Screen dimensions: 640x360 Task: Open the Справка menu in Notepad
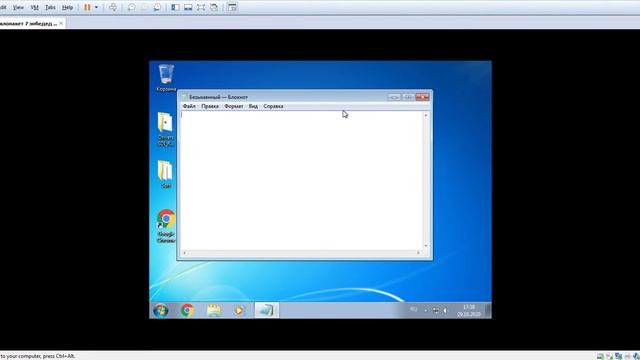point(273,106)
